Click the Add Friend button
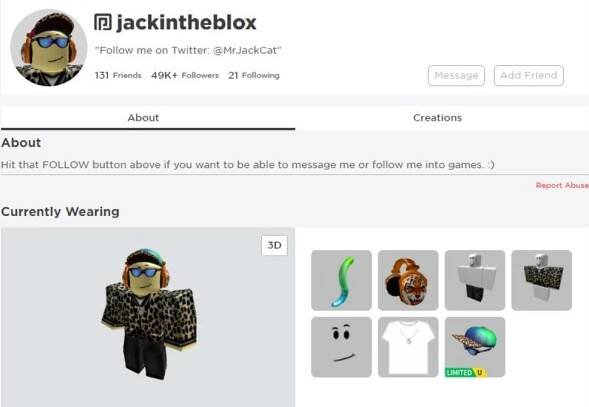589x407 pixels. 529,76
